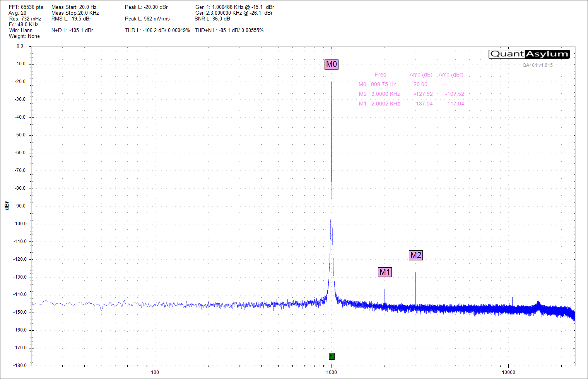Click the -117.04 dBr value
The width and height of the screenshot is (588, 379).
[x=455, y=104]
